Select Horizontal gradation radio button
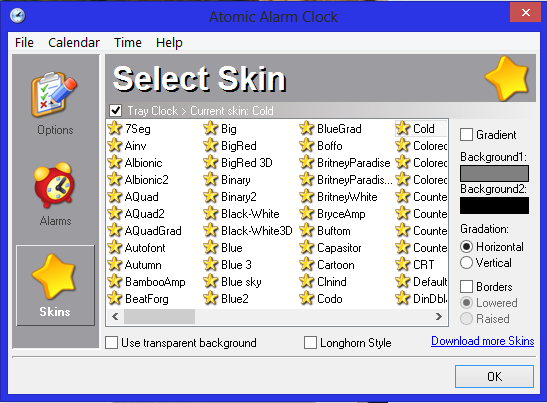 (x=466, y=247)
